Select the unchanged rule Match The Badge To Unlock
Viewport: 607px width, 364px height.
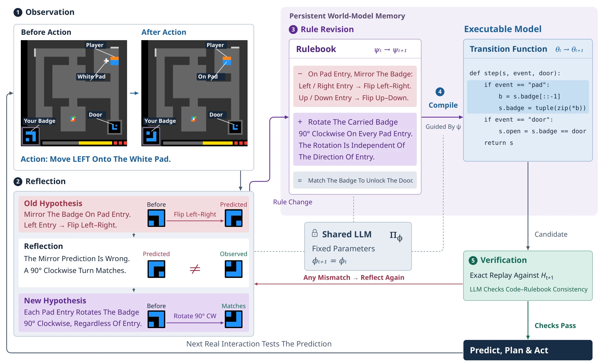(355, 180)
